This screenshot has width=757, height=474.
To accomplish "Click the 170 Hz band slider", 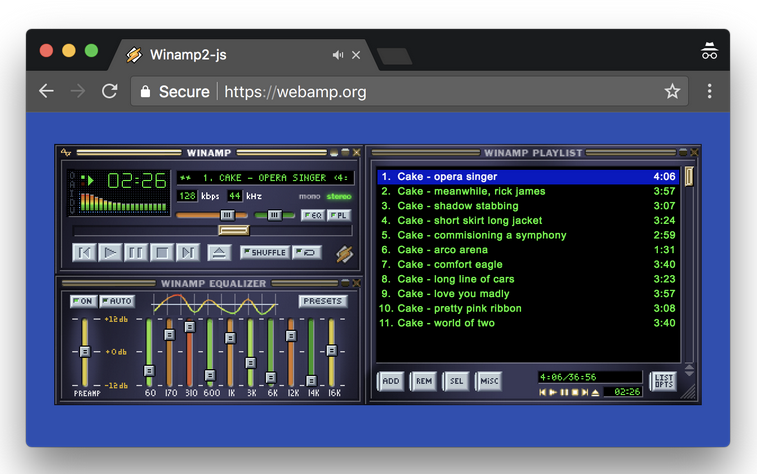I will pos(169,335).
